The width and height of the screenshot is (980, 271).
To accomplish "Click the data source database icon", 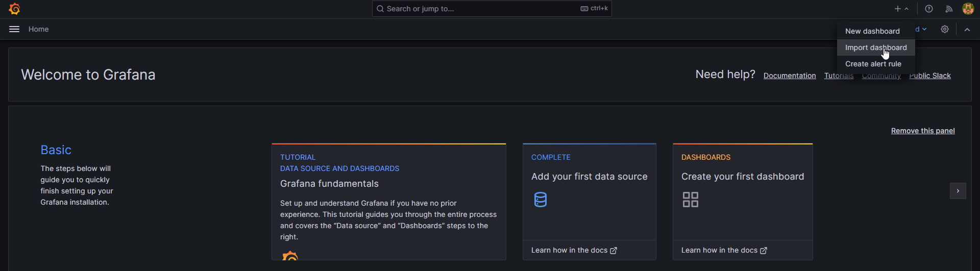I will tap(540, 200).
